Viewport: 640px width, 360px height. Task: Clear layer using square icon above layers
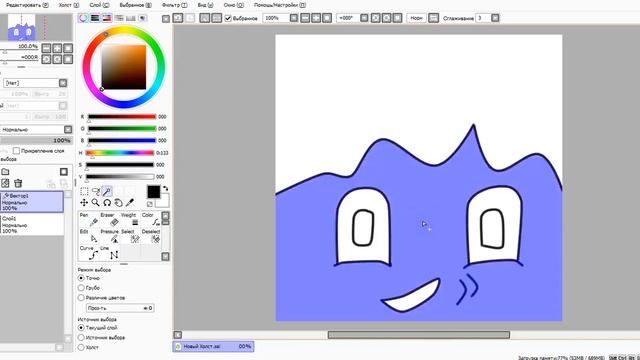(x=64, y=172)
